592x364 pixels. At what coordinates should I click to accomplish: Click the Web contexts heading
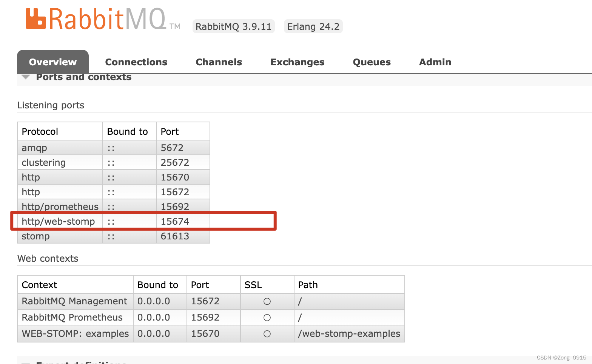pyautogui.click(x=48, y=259)
